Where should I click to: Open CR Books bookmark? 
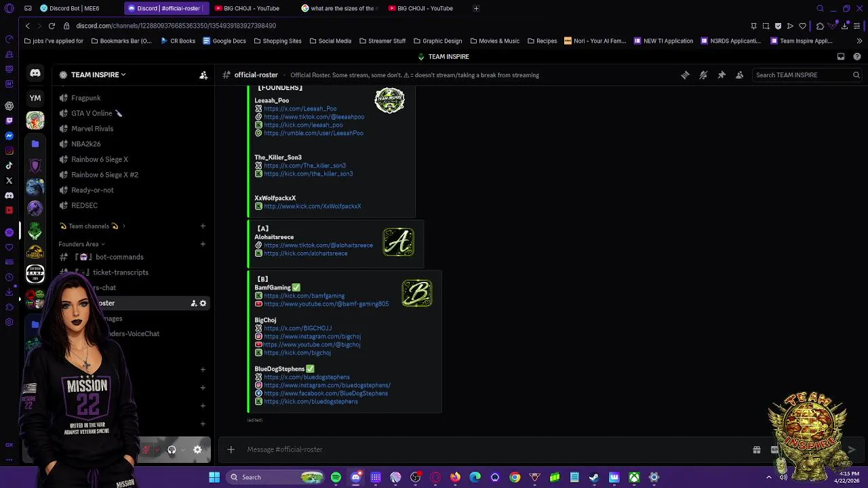tap(178, 41)
